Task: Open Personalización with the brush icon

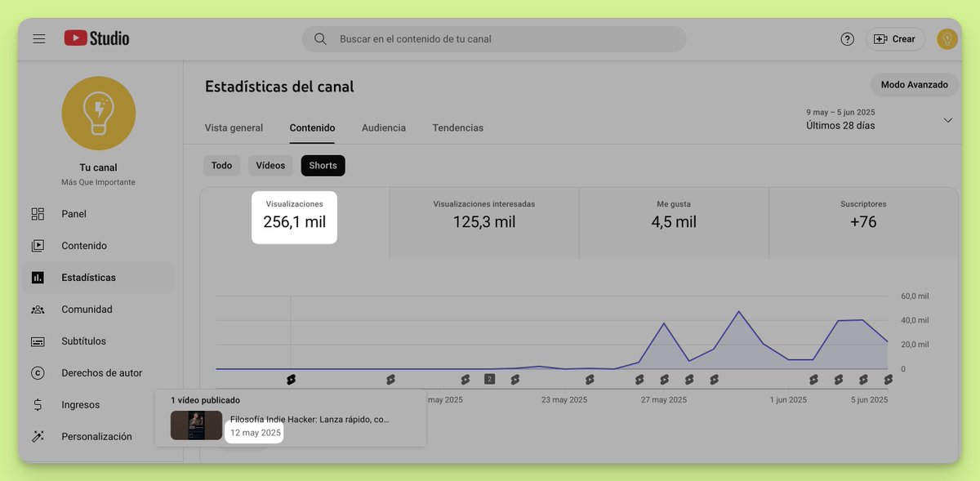Action: coord(38,436)
